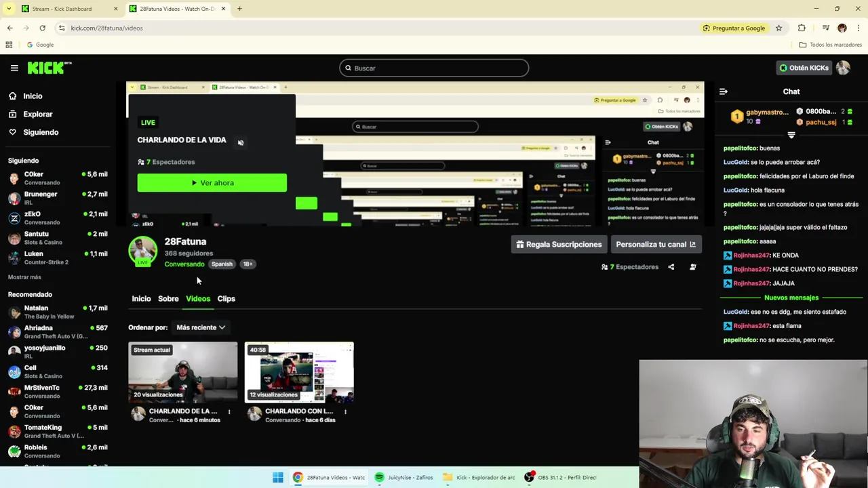
Task: Switch to the Clips tab
Action: click(226, 299)
